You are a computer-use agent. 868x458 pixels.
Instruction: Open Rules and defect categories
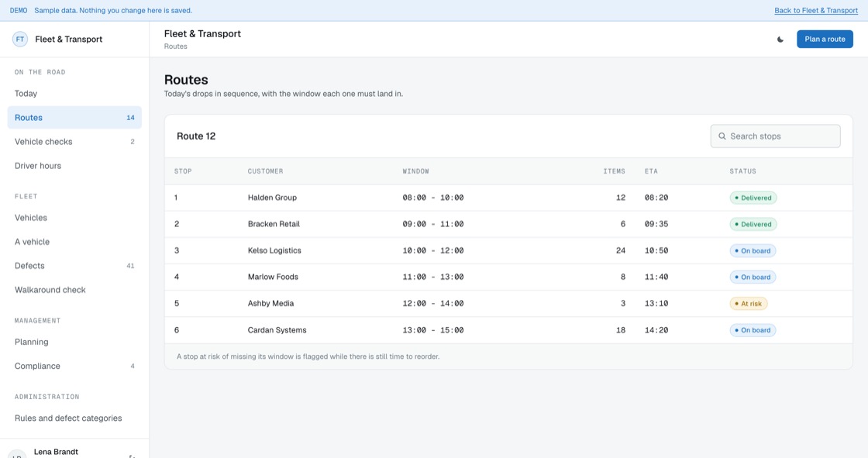pyautogui.click(x=74, y=418)
